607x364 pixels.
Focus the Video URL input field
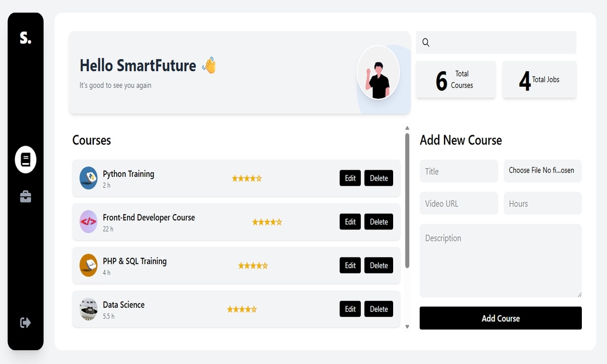459,203
